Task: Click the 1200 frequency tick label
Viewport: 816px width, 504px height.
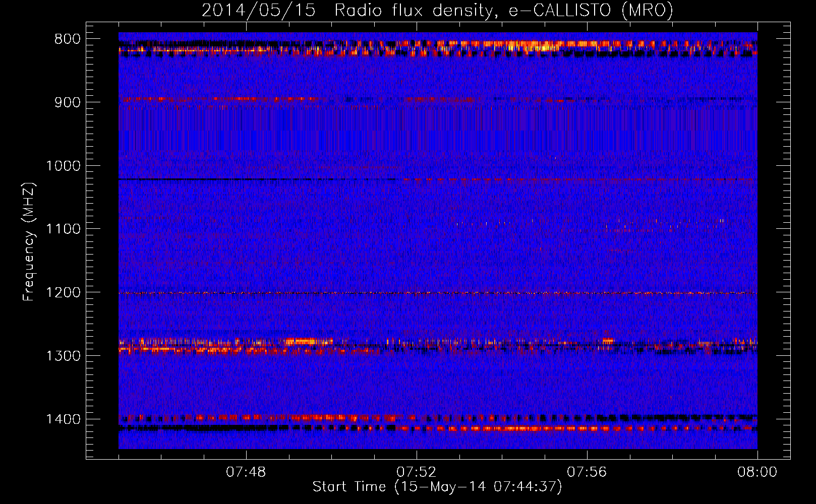Action: coord(63,293)
